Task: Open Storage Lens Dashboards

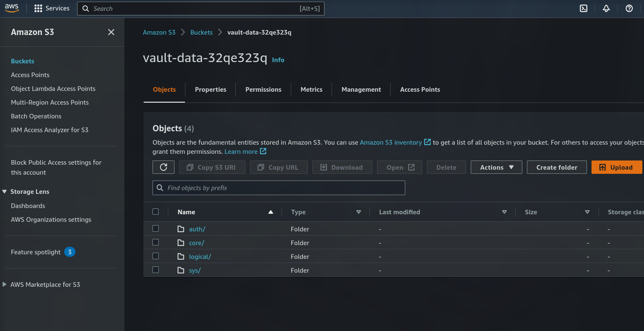Action: point(28,206)
